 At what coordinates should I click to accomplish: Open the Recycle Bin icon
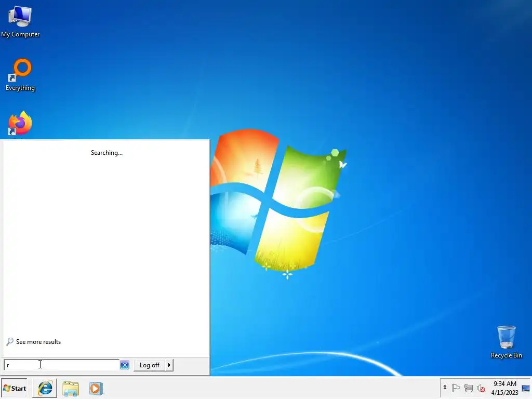point(506,342)
